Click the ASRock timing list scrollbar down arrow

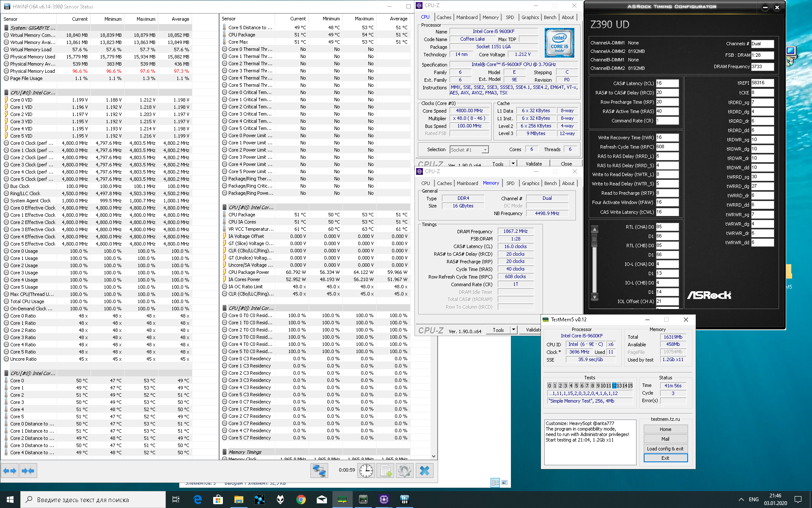click(x=595, y=297)
